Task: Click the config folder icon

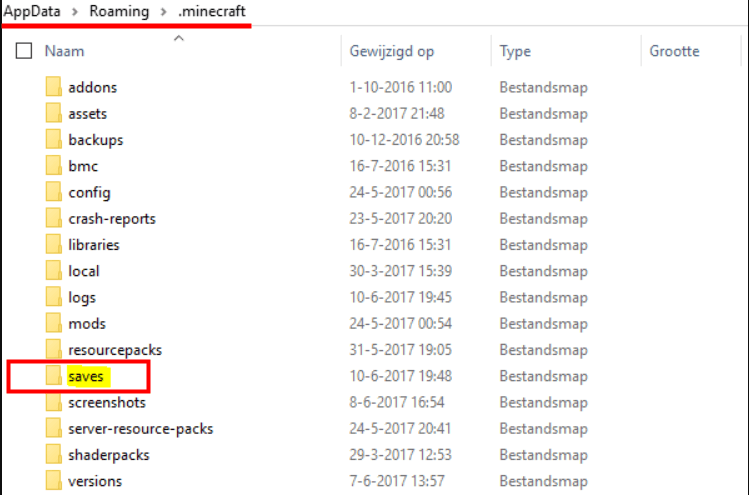Action: coord(54,192)
